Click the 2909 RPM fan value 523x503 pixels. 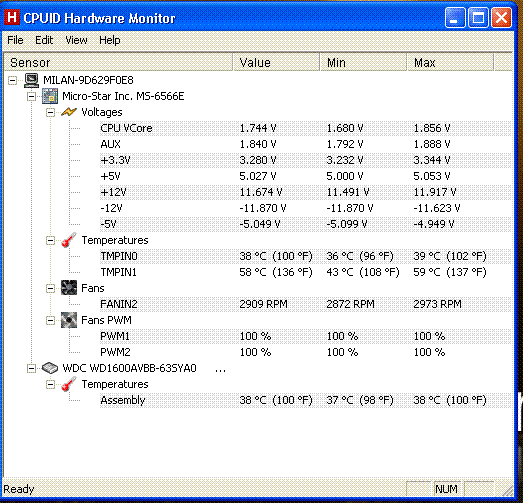click(x=264, y=304)
